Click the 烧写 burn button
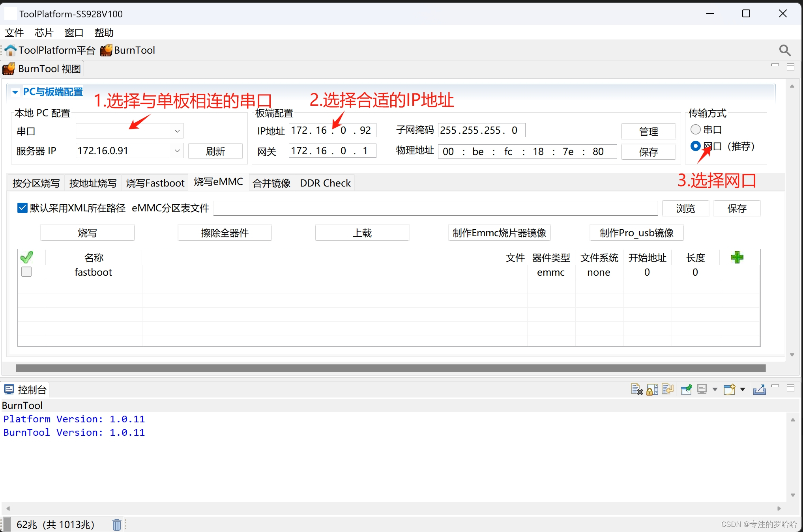The image size is (803, 532). 87,233
